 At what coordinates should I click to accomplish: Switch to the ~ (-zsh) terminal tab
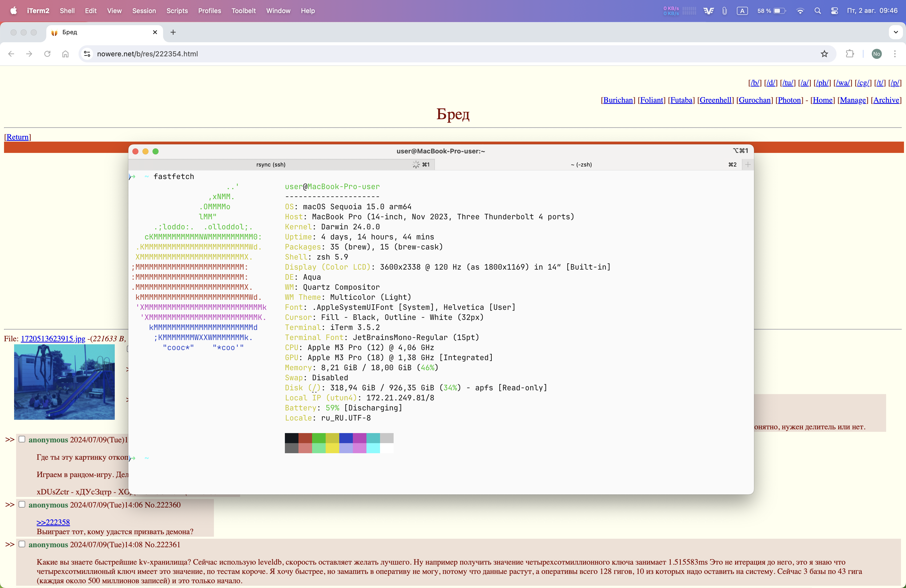588,165
